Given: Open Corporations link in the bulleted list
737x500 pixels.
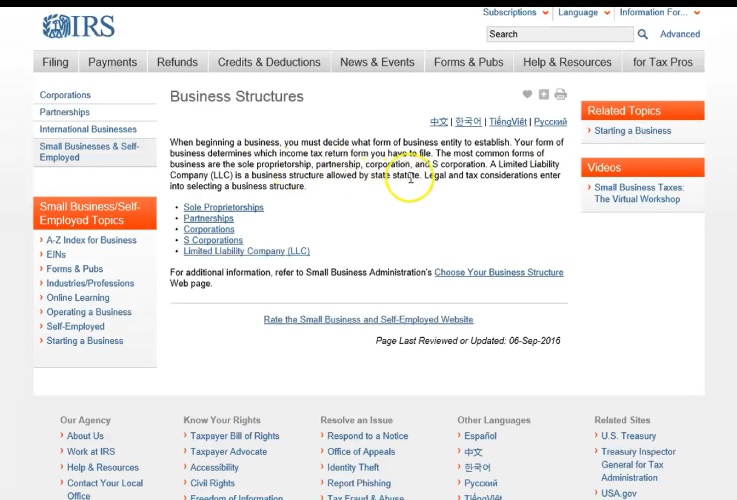Looking at the screenshot, I should coord(209,229).
